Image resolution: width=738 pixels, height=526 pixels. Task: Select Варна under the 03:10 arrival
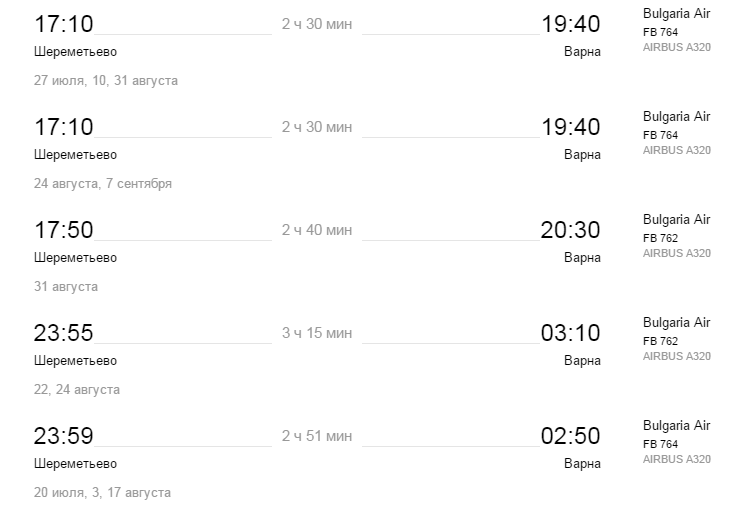coord(582,360)
